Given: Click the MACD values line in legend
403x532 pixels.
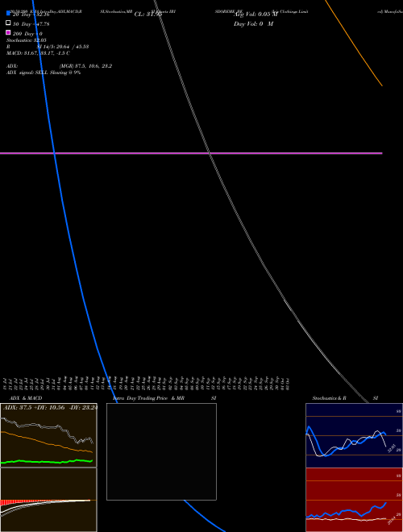Looking at the screenshot, I should [x=38, y=53].
